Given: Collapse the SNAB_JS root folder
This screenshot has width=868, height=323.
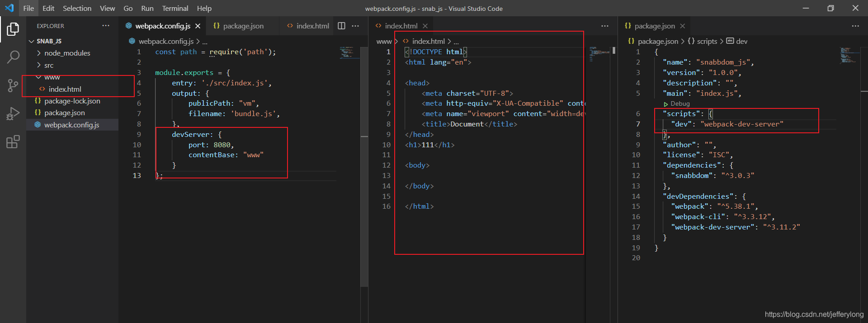Looking at the screenshot, I should [x=72, y=41].
